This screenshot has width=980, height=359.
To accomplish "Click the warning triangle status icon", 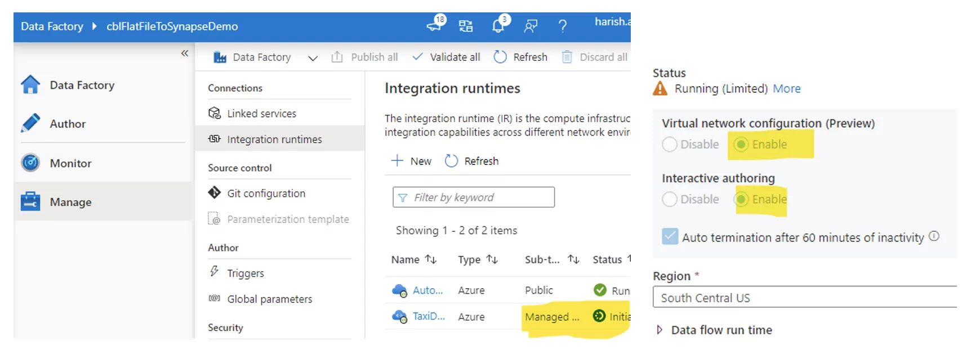I will pyautogui.click(x=660, y=88).
